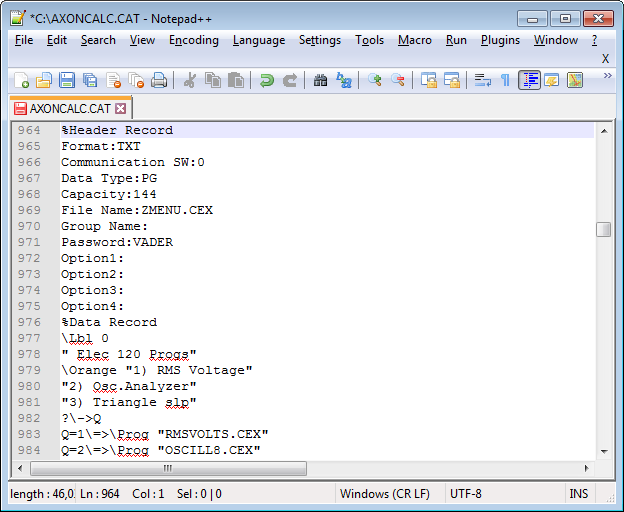624x512 pixels.
Task: Toggle the indent guide button
Action: pyautogui.click(x=529, y=80)
